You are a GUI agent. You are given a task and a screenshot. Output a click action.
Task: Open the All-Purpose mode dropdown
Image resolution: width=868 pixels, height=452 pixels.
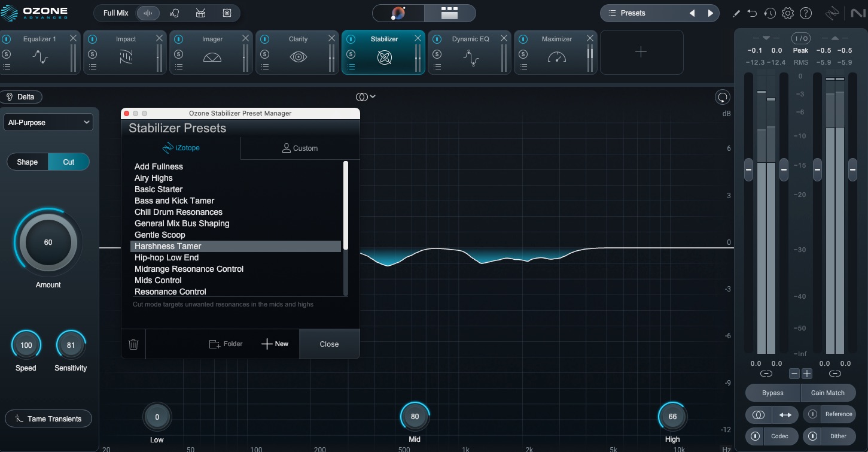tap(48, 123)
